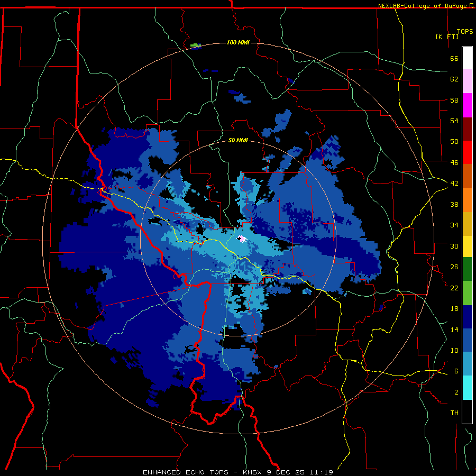This screenshot has width=476, height=476.
Task: Click the pink echo top near radar center
Action: click(242, 239)
